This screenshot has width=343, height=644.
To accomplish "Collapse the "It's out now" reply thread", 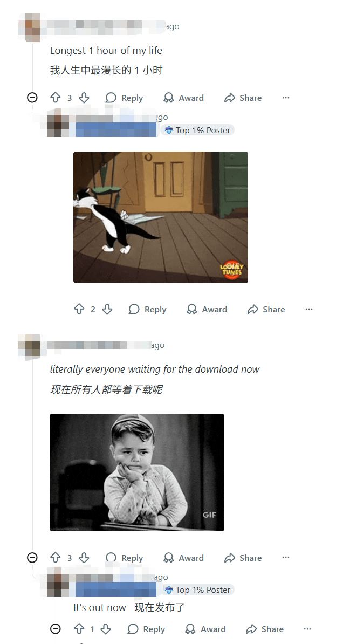I will coord(55,629).
